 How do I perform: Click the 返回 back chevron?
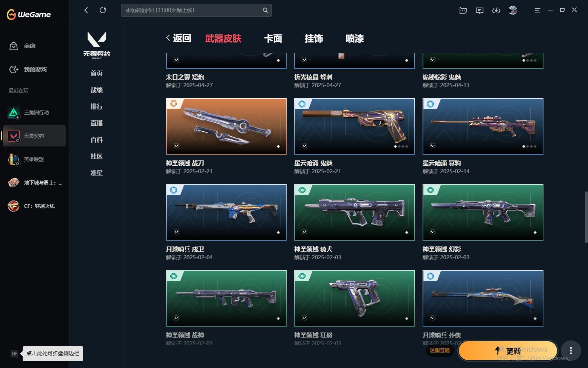[x=168, y=38]
